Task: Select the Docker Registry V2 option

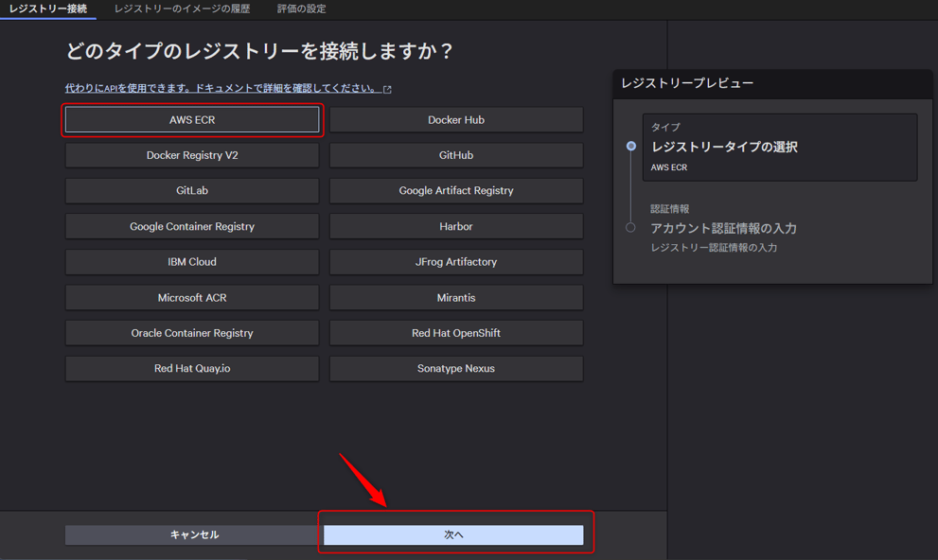Action: click(191, 155)
